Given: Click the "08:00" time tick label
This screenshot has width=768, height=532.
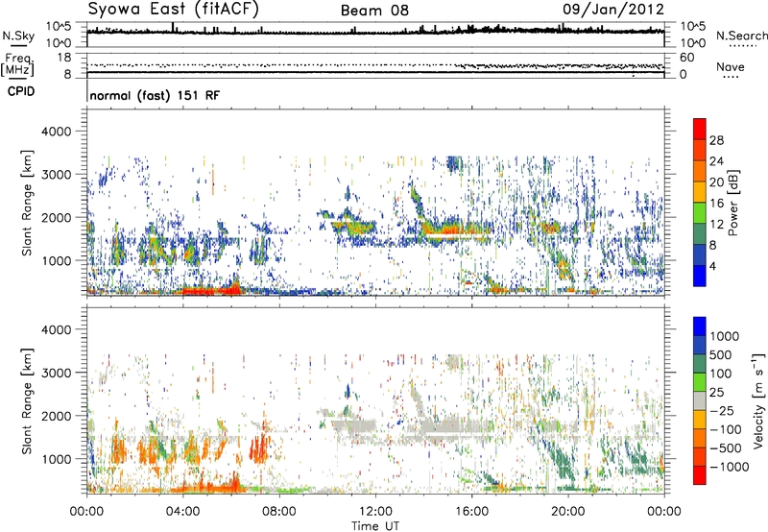Looking at the screenshot, I should pyautogui.click(x=279, y=512).
